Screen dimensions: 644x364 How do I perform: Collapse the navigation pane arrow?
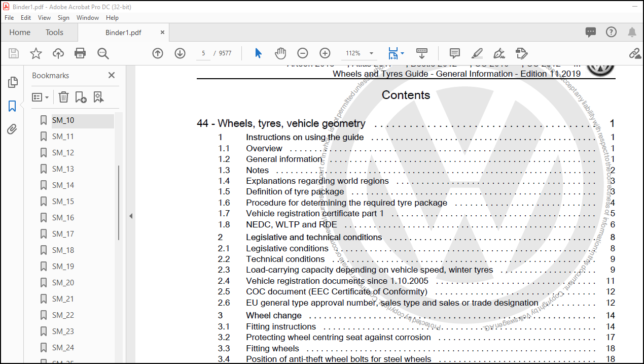(x=130, y=216)
